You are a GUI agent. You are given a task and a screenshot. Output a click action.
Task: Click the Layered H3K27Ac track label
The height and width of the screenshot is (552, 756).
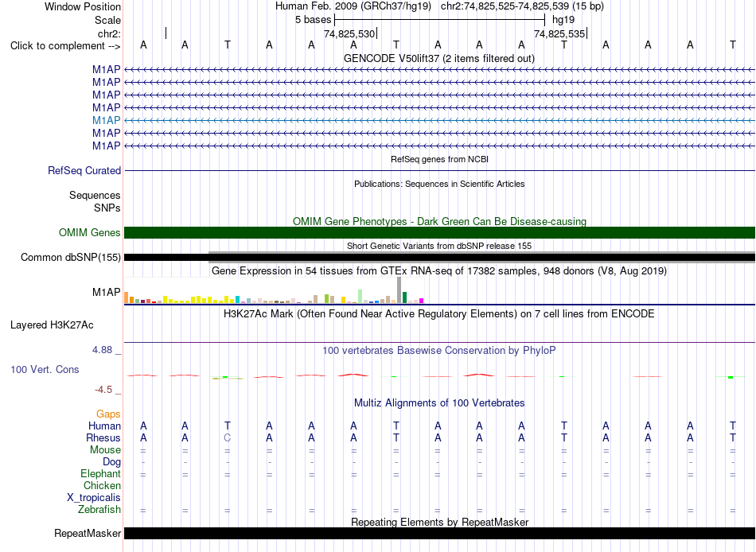[52, 325]
